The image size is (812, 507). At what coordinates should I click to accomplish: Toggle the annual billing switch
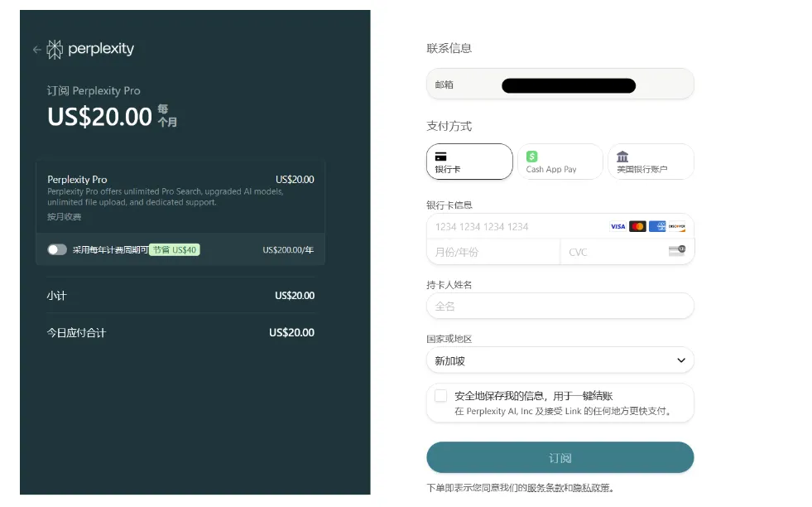click(57, 250)
